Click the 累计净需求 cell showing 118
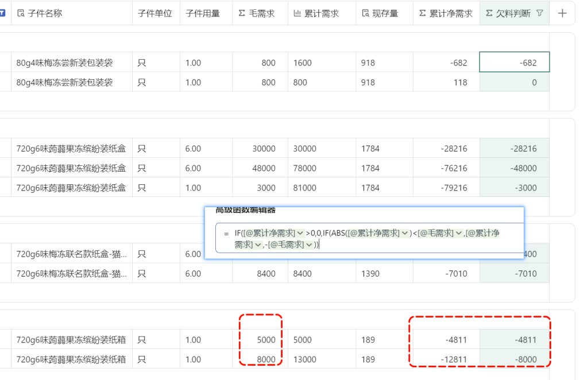Viewport: 588px width, 380px height. pyautogui.click(x=446, y=82)
